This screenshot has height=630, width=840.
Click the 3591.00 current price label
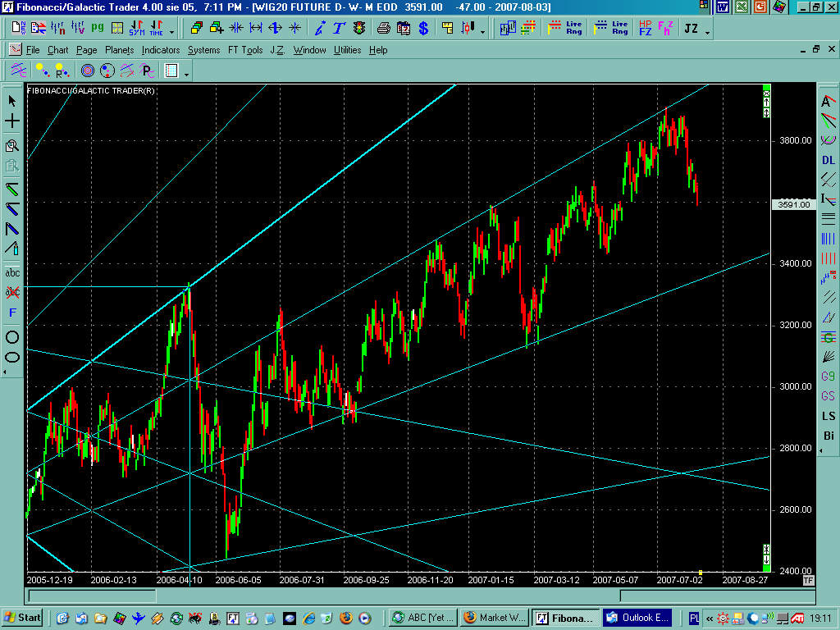[x=794, y=204]
